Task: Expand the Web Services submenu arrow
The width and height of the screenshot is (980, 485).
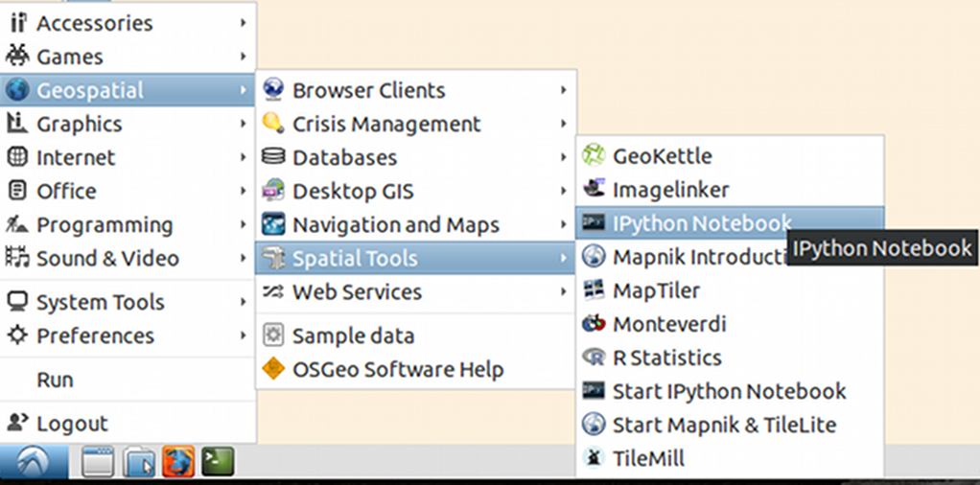Action: (564, 291)
